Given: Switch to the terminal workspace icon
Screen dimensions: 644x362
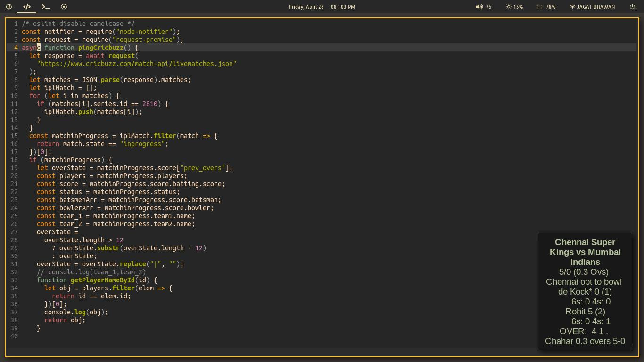Looking at the screenshot, I should [x=45, y=7].
